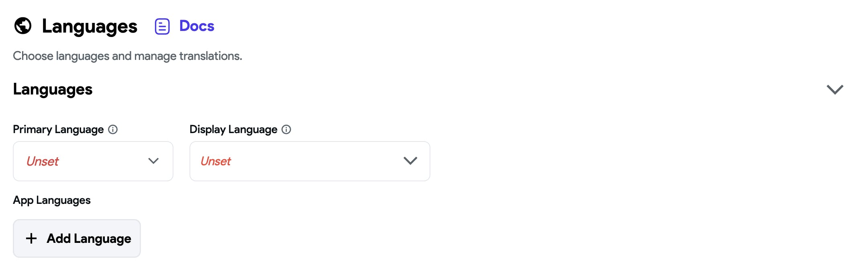The height and width of the screenshot is (271, 868).
Task: Click the Display Language dropdown chevron arrow
Action: pyautogui.click(x=410, y=161)
